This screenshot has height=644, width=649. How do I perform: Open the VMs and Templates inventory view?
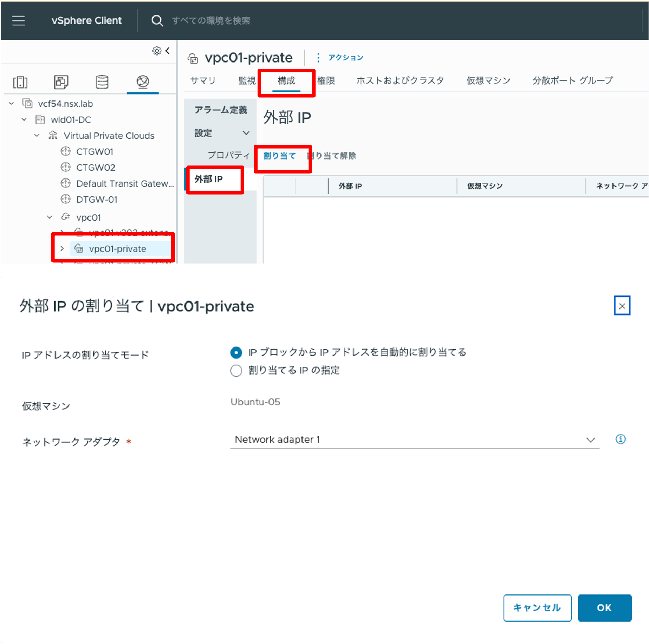point(61,82)
